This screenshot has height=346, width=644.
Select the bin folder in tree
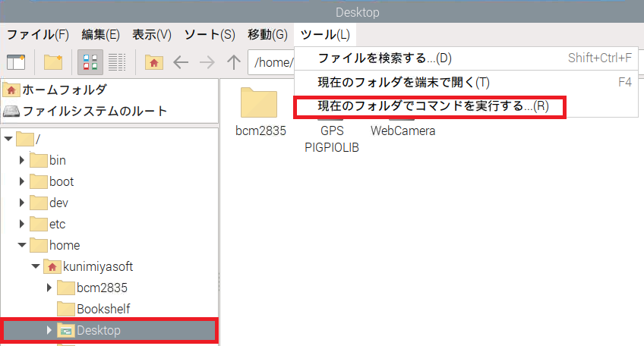58,161
